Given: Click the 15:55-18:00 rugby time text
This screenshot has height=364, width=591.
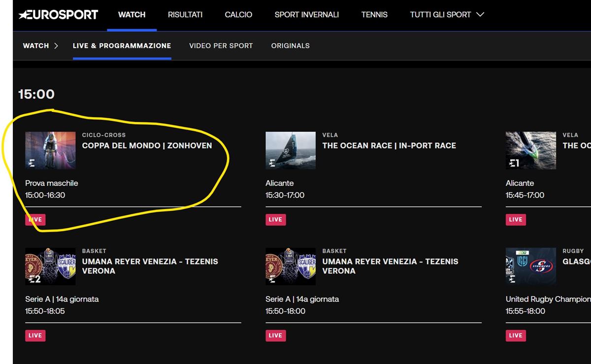Looking at the screenshot, I should coord(525,311).
